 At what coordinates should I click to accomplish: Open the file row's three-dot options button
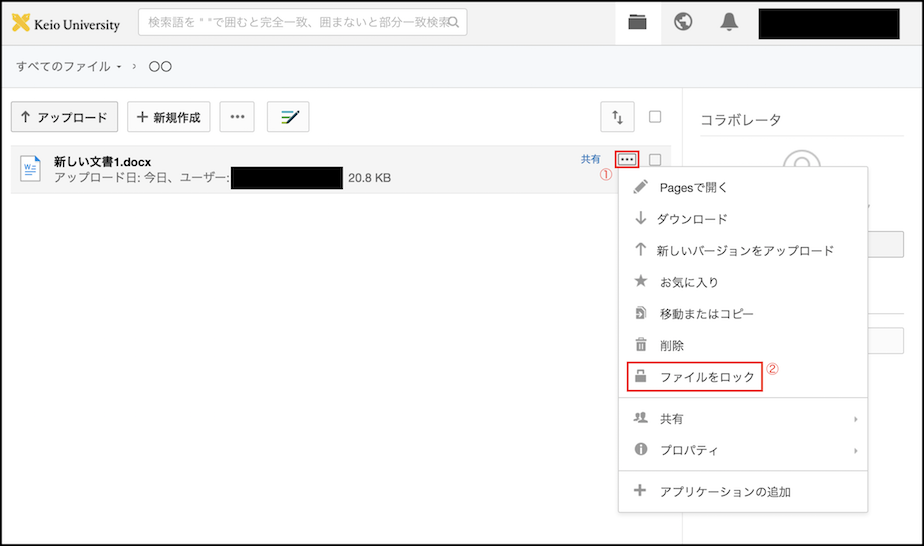click(x=627, y=159)
